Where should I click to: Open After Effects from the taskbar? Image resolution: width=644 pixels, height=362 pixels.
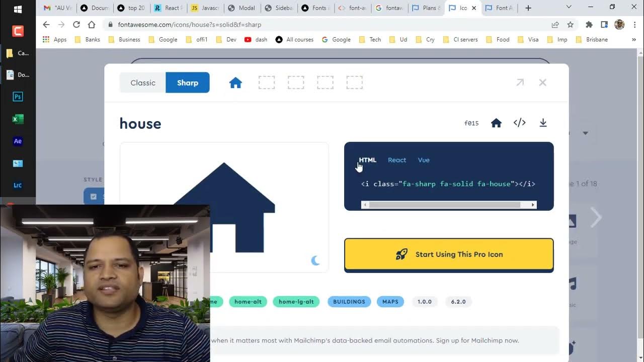(18, 141)
